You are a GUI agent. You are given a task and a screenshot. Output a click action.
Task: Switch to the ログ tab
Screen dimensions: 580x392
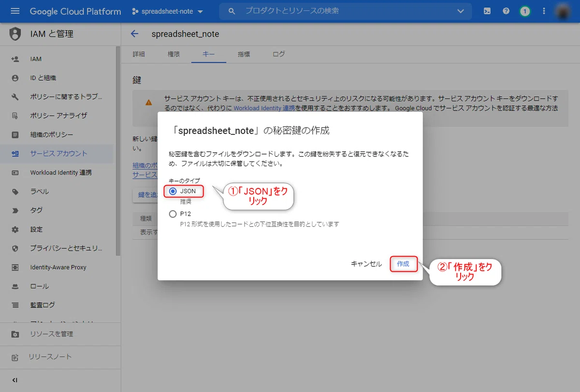click(279, 54)
